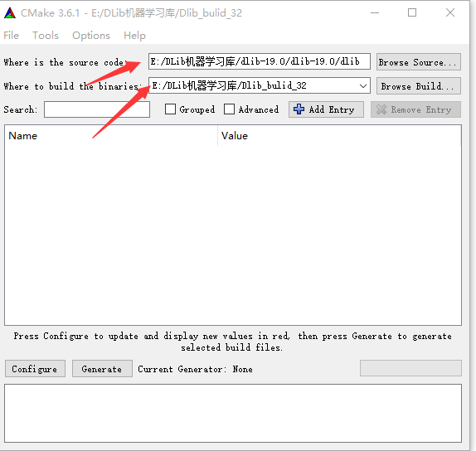
Task: Open the Help menu
Action: pyautogui.click(x=134, y=36)
